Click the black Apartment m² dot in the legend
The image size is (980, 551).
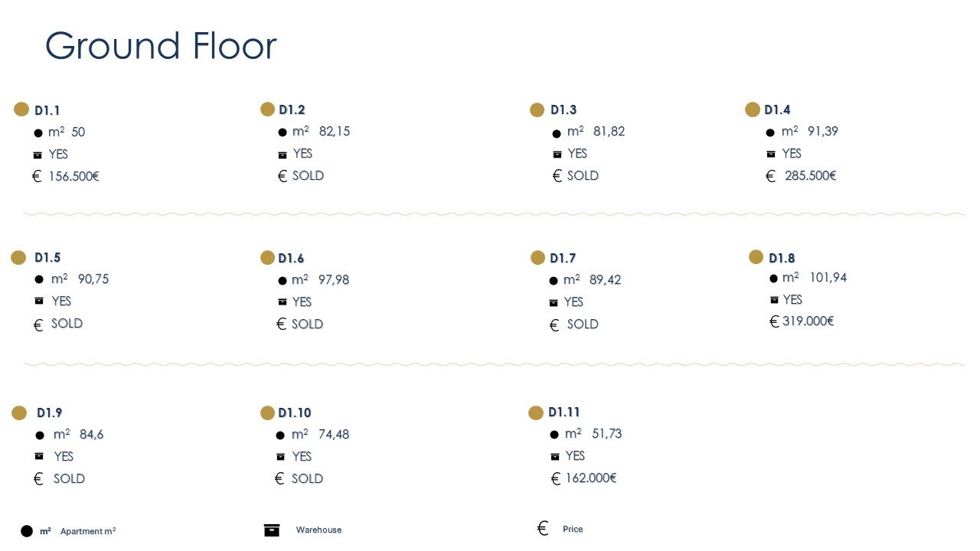point(27,531)
